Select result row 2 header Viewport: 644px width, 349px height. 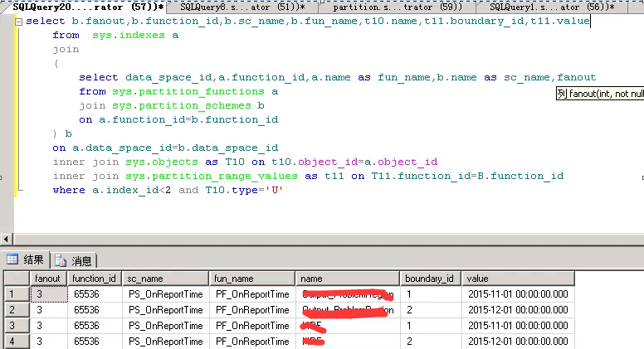coord(17,310)
